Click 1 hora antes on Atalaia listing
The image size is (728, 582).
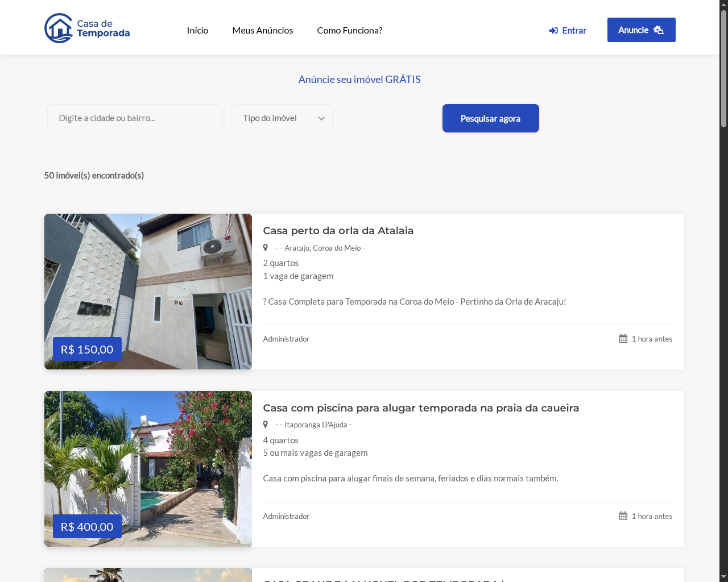(x=652, y=339)
